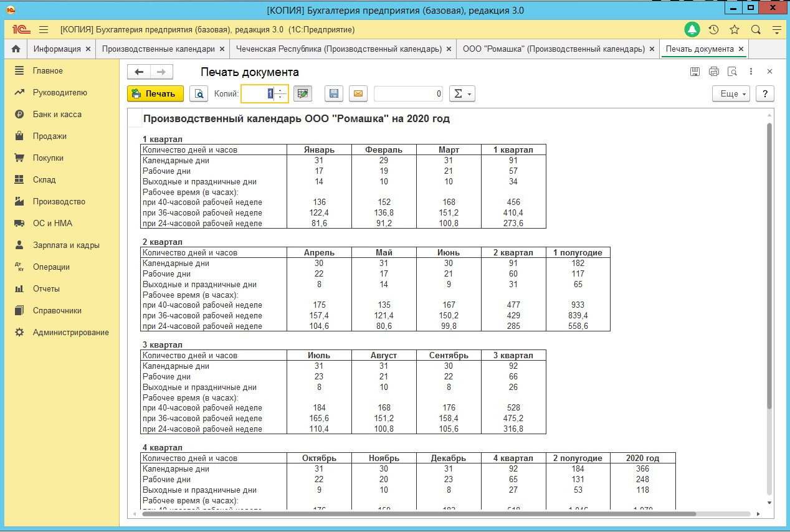Viewport: 790px width, 532px height.
Task: Open the hamburger main menu icon
Action: pos(44,29)
